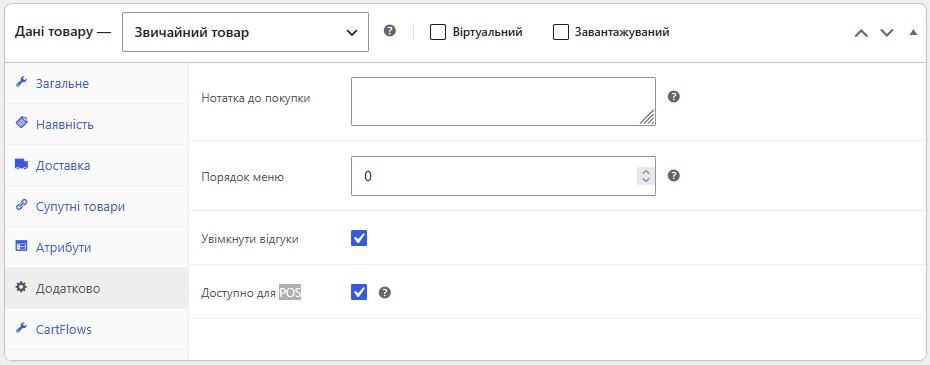Screen dimensions: 930x365
Task: Click the Дані товару panel title
Action: point(62,32)
